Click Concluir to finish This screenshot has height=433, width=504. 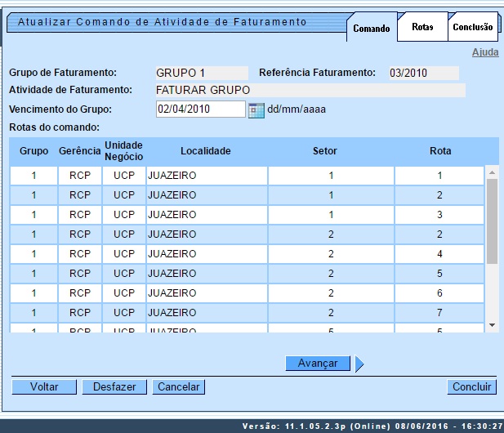(472, 387)
